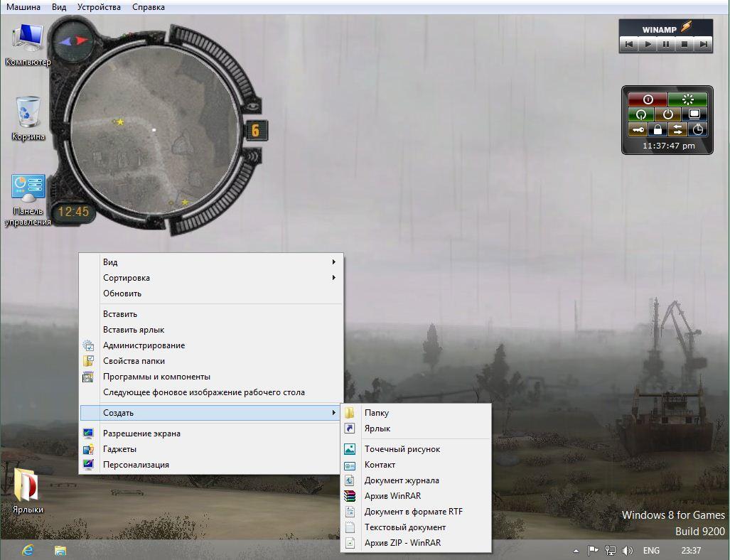Click Winamp play button
This screenshot has width=730, height=560.
pos(648,44)
